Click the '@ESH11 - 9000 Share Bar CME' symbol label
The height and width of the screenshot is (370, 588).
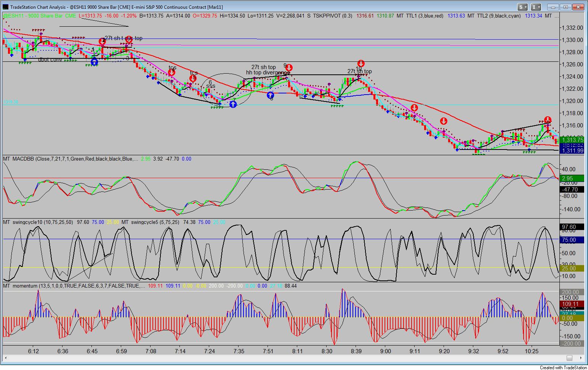tap(40, 16)
